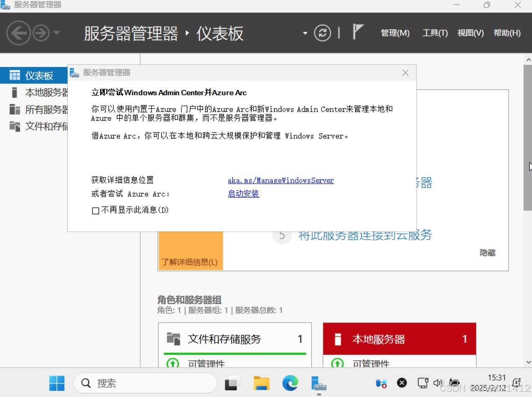
Task: Open Task View on the taskbar
Action: pyautogui.click(x=233, y=383)
